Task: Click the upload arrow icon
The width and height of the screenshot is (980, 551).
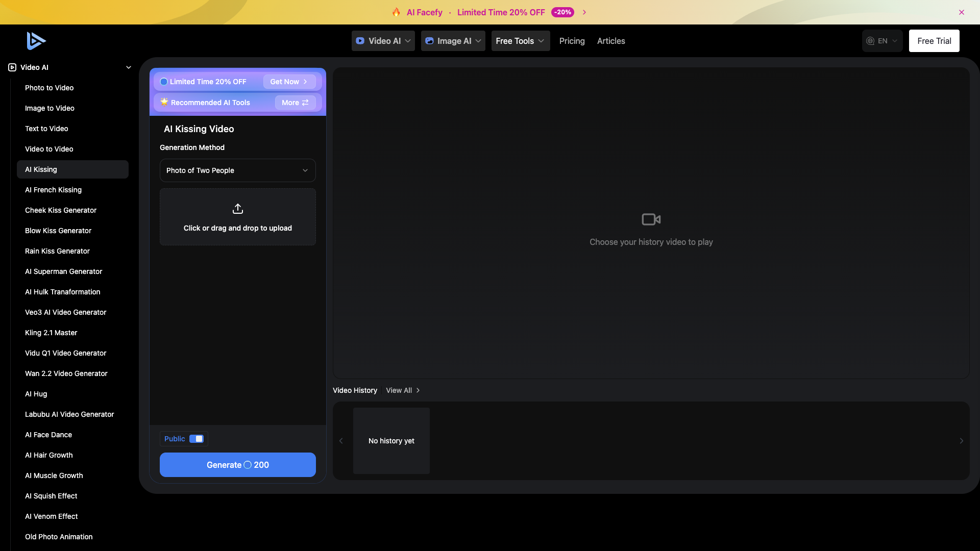Action: click(238, 209)
